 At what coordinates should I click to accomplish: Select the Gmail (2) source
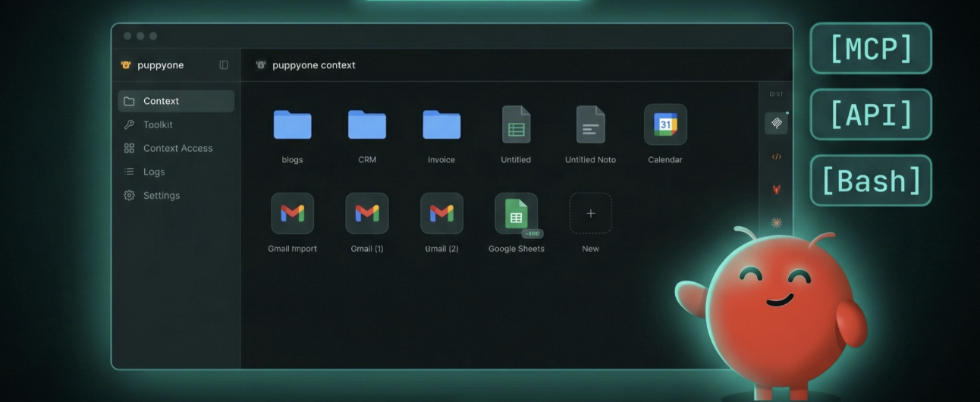tap(441, 214)
